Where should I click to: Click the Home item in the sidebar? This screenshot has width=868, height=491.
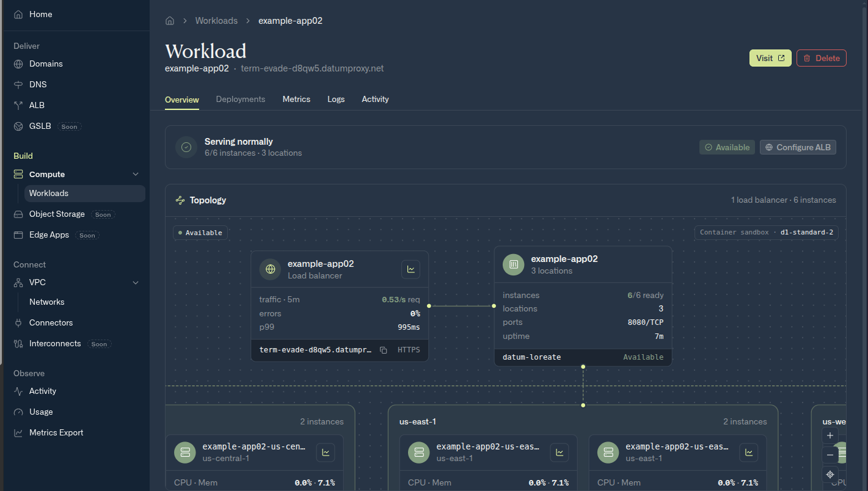click(40, 14)
